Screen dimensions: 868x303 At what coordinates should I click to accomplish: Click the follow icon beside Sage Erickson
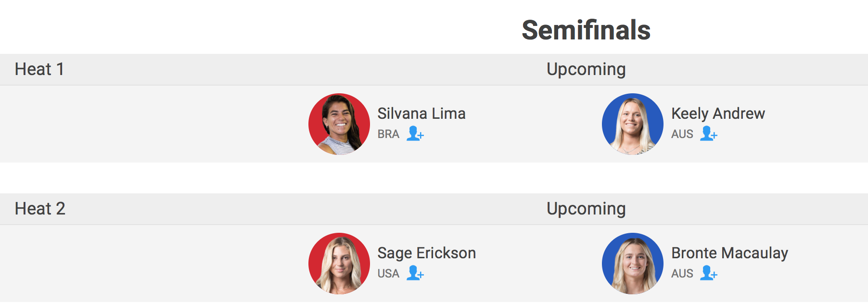[415, 273]
